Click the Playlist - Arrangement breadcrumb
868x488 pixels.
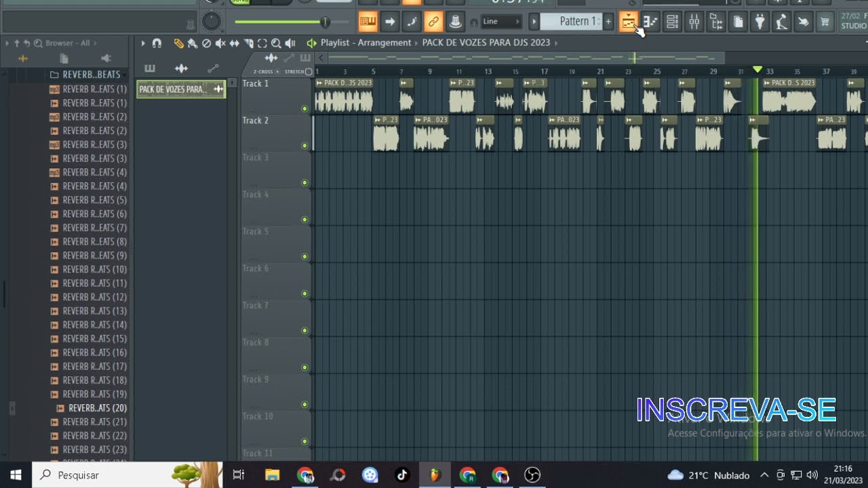(366, 43)
